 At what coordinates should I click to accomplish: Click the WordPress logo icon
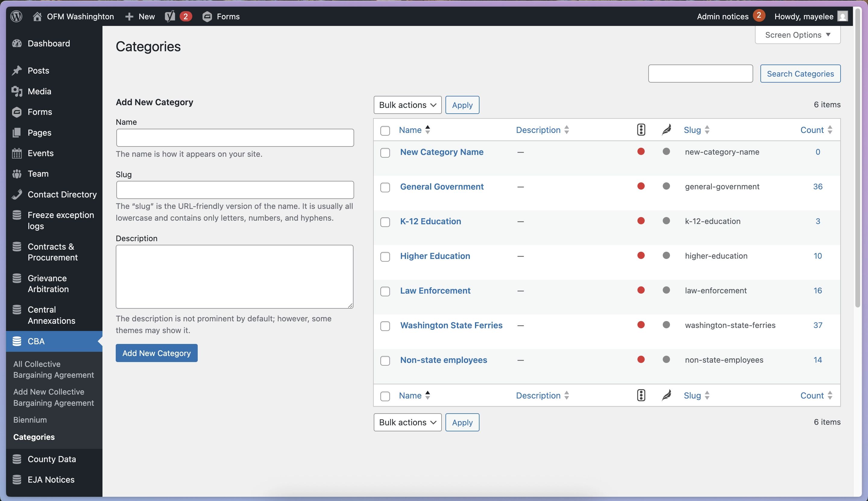[x=16, y=16]
